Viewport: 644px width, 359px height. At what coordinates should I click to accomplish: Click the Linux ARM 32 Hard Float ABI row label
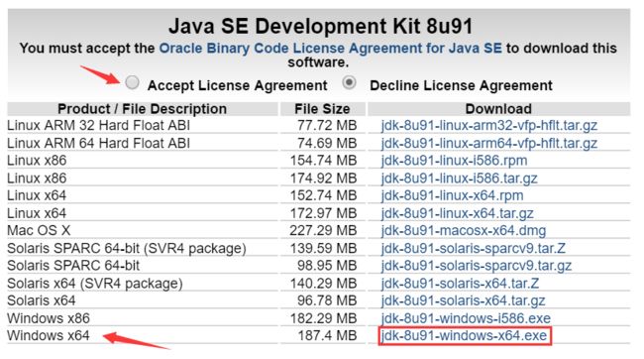98,125
